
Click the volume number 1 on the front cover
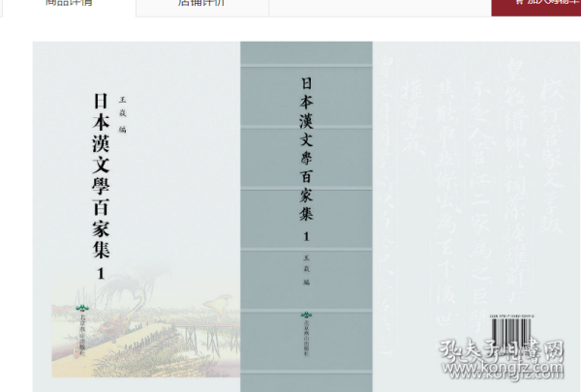tap(100, 274)
